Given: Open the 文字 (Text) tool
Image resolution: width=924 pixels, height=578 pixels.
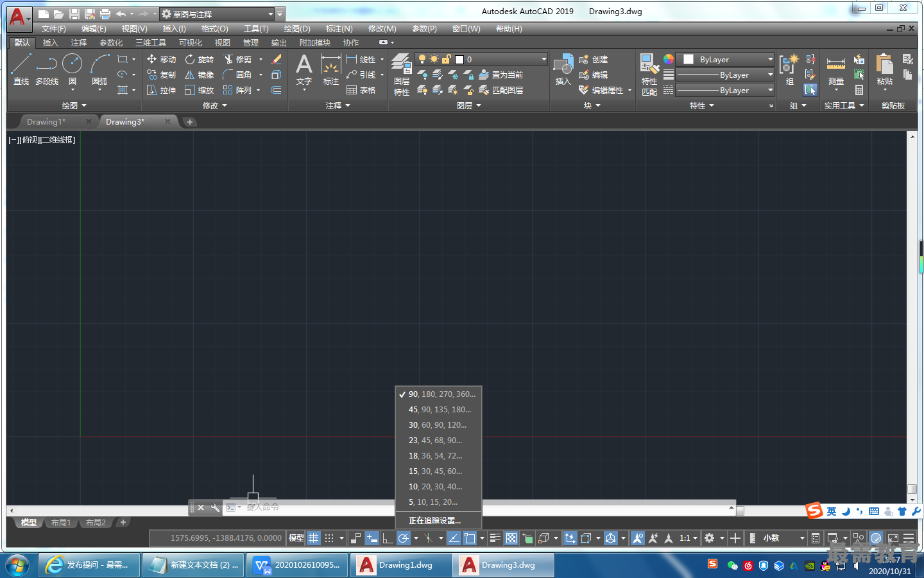Looking at the screenshot, I should (x=304, y=69).
